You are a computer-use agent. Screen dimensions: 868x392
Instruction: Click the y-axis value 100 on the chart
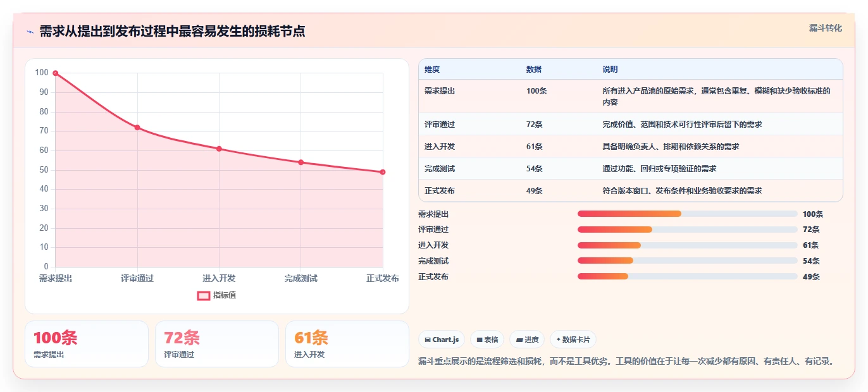[x=42, y=73]
